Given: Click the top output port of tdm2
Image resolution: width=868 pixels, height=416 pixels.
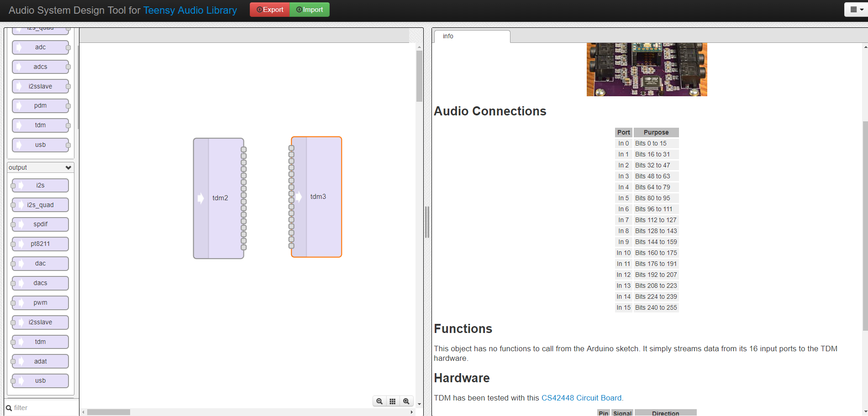Looking at the screenshot, I should (x=244, y=150).
